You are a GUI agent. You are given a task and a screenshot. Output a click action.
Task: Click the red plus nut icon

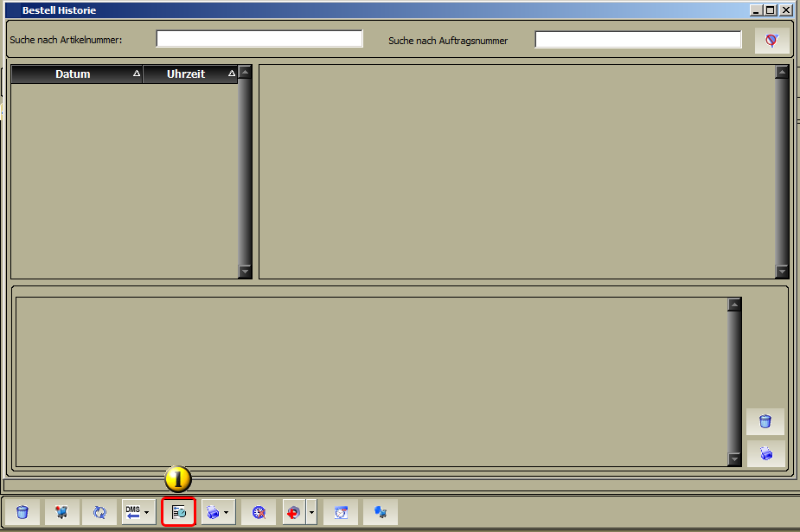click(294, 512)
